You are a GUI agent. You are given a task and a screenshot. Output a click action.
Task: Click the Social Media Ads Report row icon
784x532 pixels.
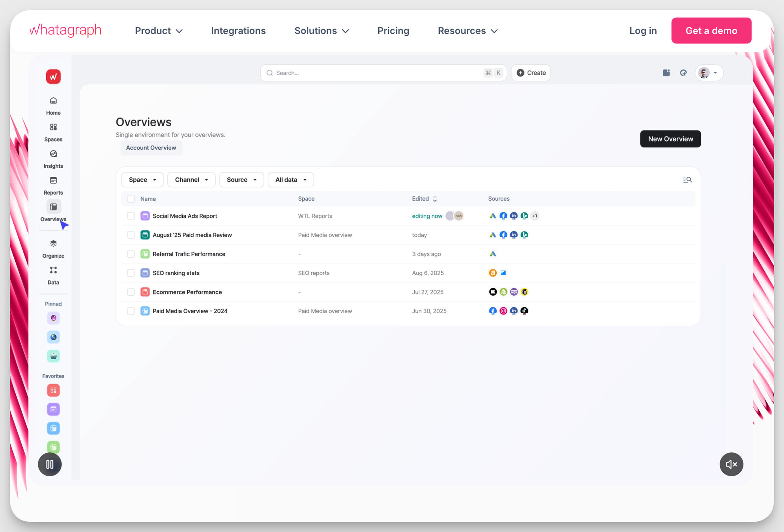pyautogui.click(x=145, y=216)
